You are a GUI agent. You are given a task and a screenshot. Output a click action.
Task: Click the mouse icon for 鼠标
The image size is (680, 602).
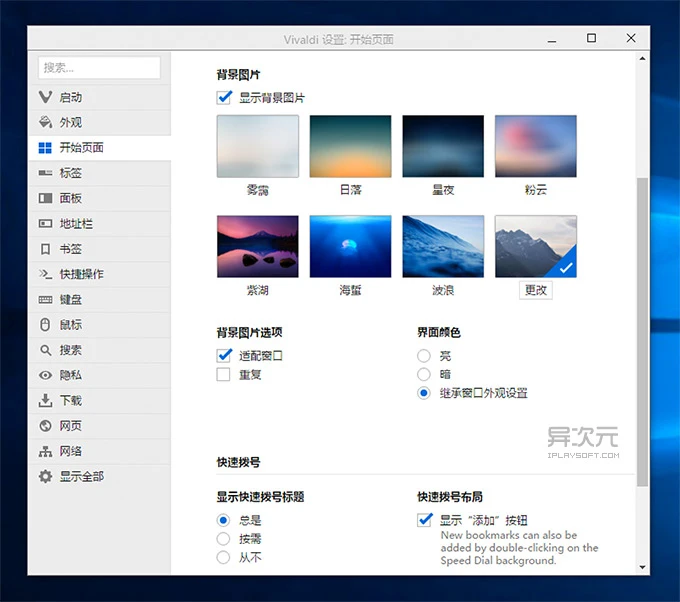(x=45, y=325)
